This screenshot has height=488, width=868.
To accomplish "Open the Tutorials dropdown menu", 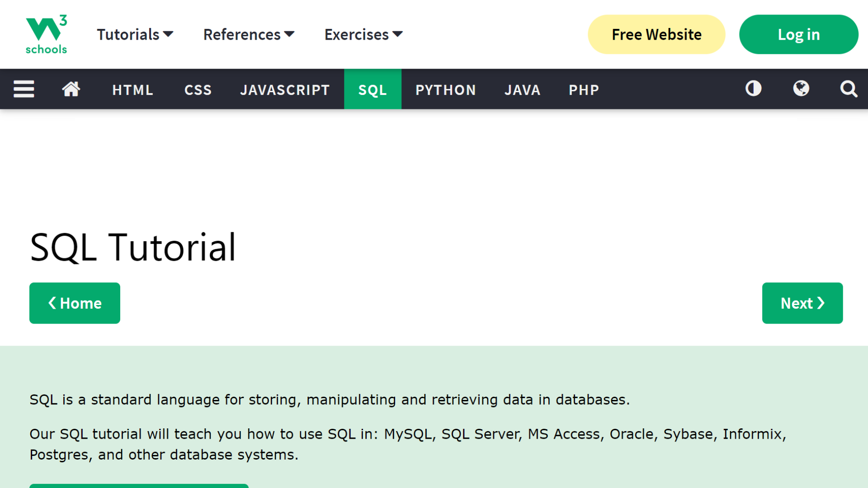I will (133, 34).
